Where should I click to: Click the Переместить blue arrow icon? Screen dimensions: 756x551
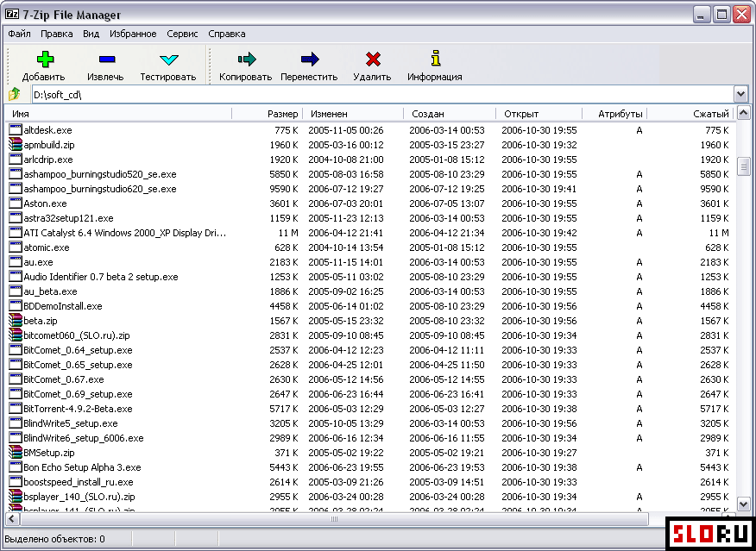pos(309,59)
